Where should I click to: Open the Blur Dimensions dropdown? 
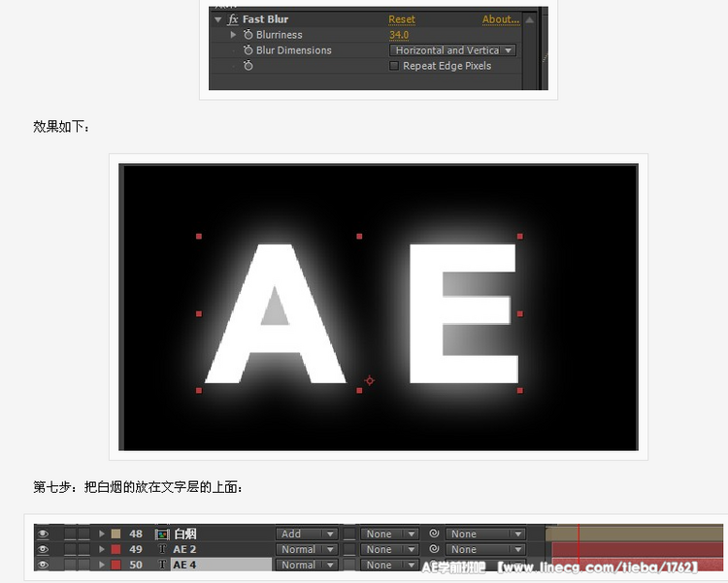click(x=452, y=50)
